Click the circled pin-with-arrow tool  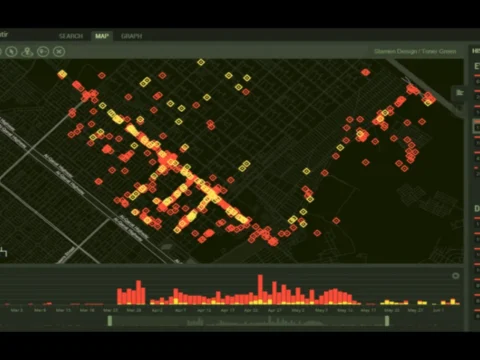coord(43,52)
